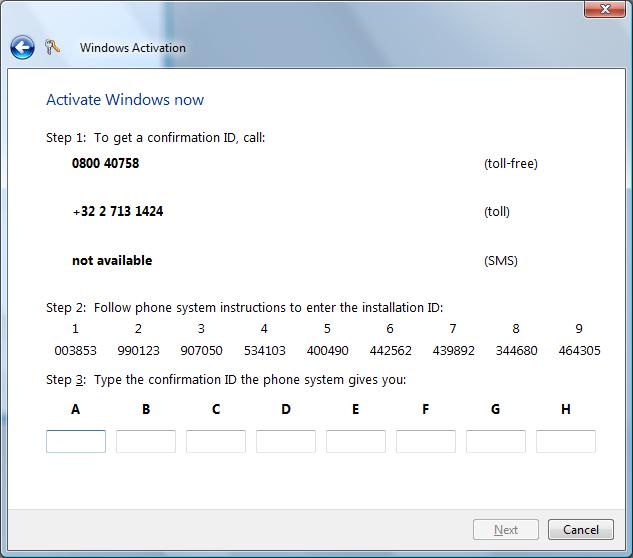The image size is (633, 558).
Task: Select confirmation ID field F
Action: [426, 441]
